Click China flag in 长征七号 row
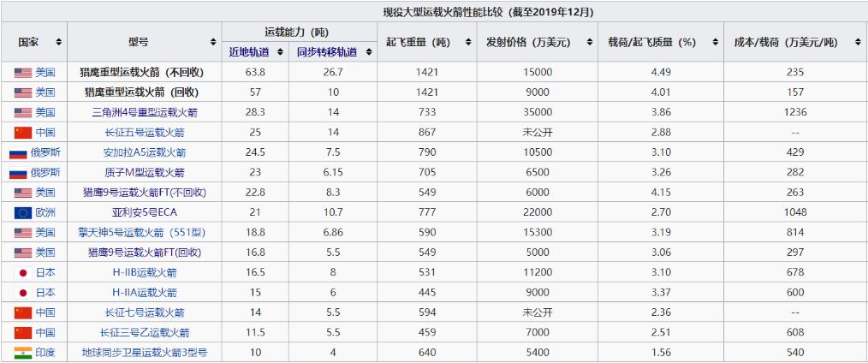 [x=23, y=312]
